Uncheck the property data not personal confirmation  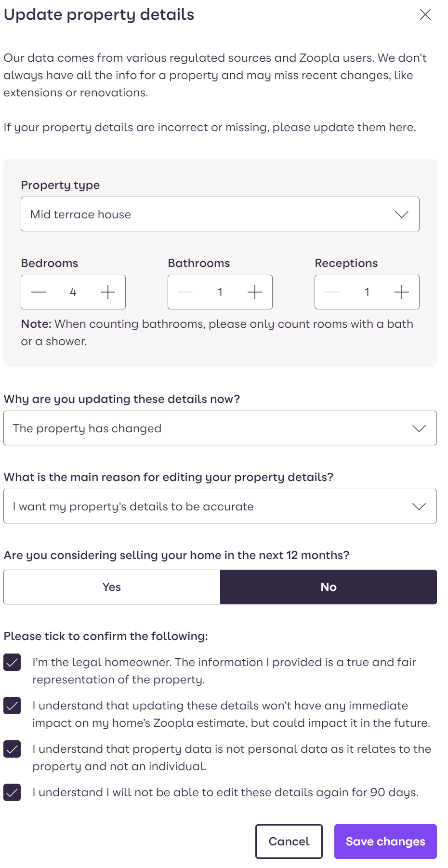[12, 749]
